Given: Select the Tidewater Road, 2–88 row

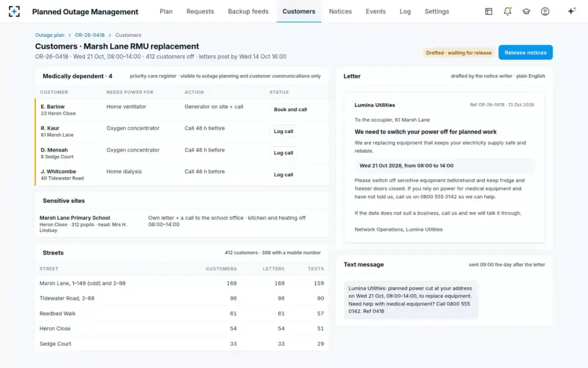Looking at the screenshot, I should click(x=182, y=298).
